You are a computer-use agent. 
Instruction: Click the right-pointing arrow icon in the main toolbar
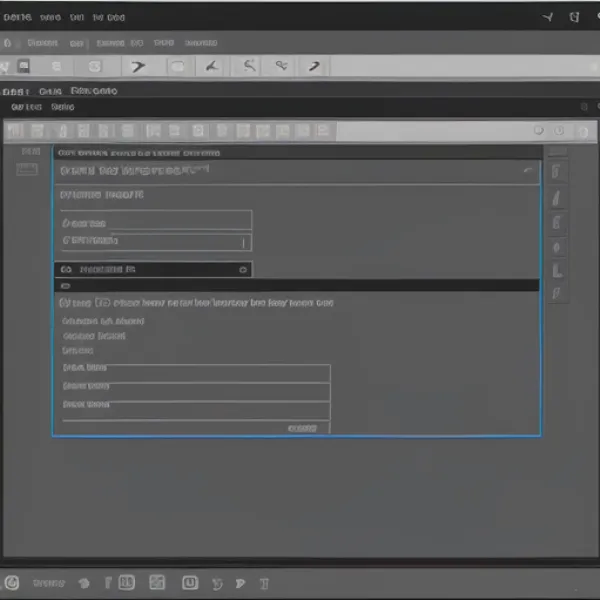[x=137, y=66]
